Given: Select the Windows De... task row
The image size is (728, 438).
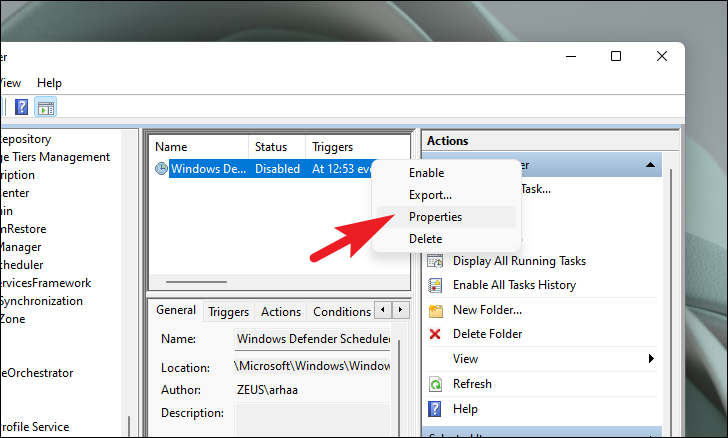Looking at the screenshot, I should click(x=208, y=169).
